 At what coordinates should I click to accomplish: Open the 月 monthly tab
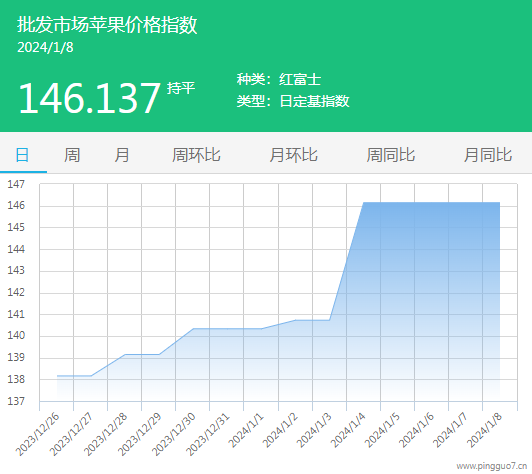click(121, 155)
